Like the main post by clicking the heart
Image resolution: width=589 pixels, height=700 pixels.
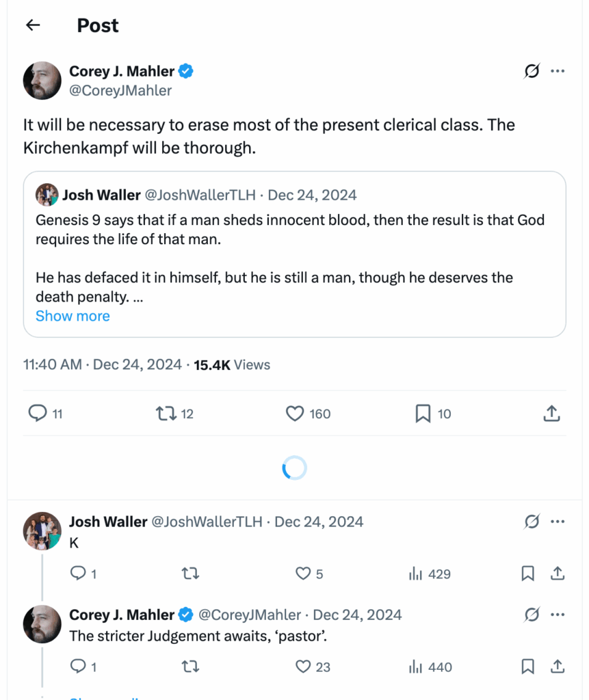[294, 414]
